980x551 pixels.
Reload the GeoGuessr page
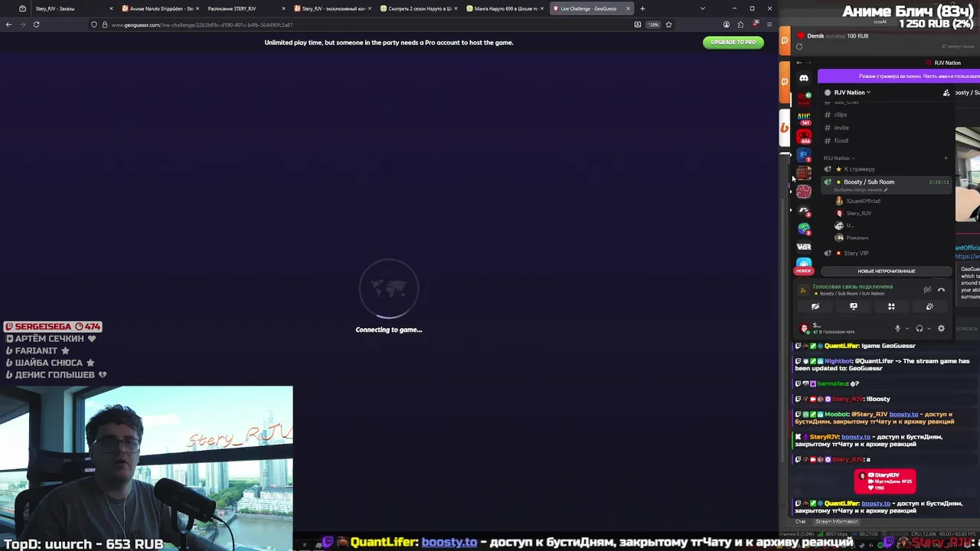36,24
